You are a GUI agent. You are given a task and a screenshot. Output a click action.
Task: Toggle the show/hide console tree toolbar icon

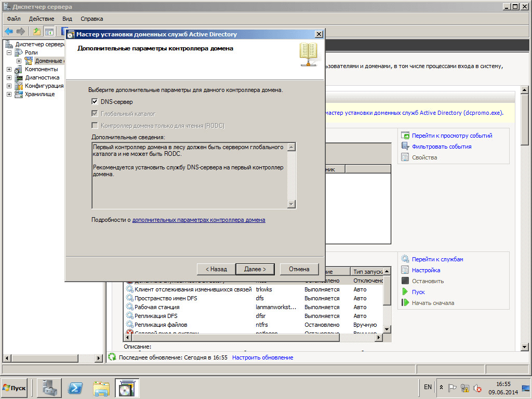(49, 31)
